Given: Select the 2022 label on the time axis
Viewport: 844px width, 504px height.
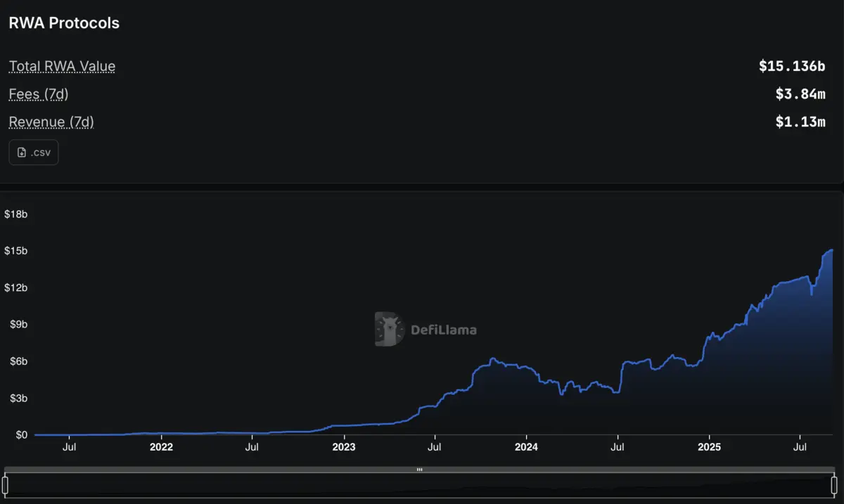Looking at the screenshot, I should tap(161, 447).
